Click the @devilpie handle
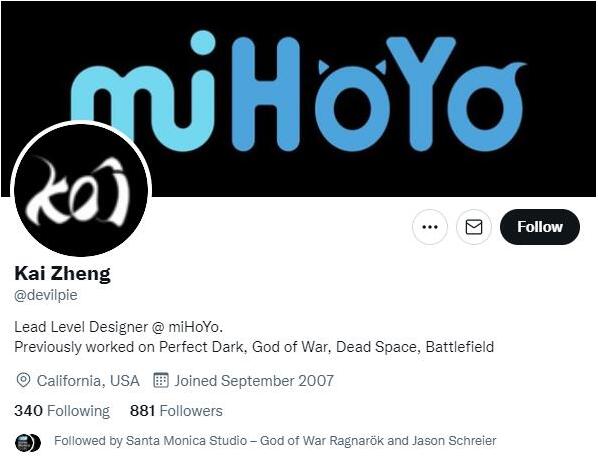598x456 pixels. tap(46, 295)
